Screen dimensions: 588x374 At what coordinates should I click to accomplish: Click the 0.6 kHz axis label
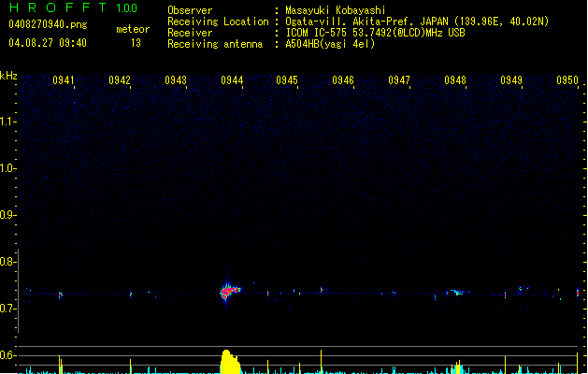(7, 355)
